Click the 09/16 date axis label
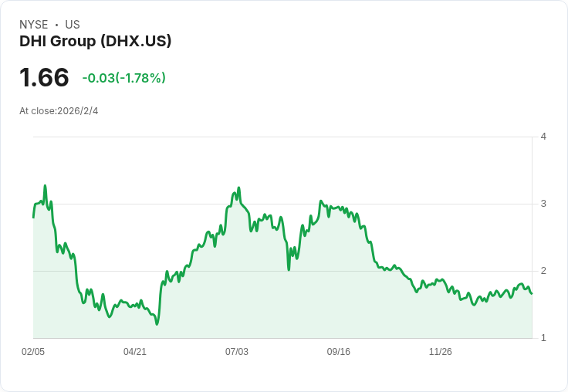Viewport: 568px width, 392px height. pyautogui.click(x=338, y=351)
